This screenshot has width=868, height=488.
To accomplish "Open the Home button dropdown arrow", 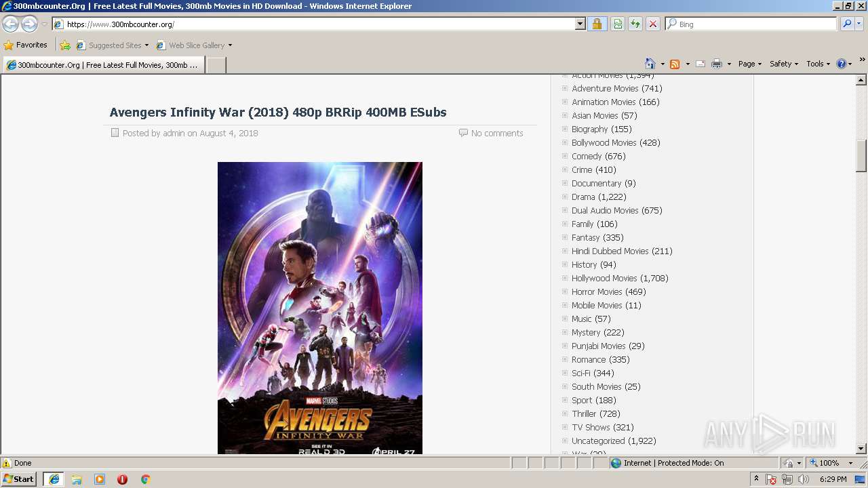I will pyautogui.click(x=663, y=64).
